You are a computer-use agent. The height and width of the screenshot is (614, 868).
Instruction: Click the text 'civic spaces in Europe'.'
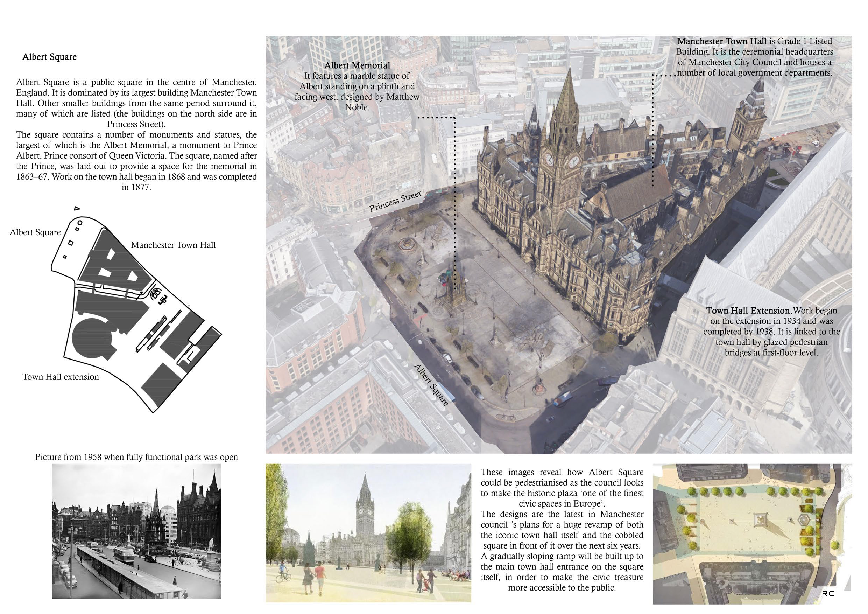pyautogui.click(x=562, y=504)
